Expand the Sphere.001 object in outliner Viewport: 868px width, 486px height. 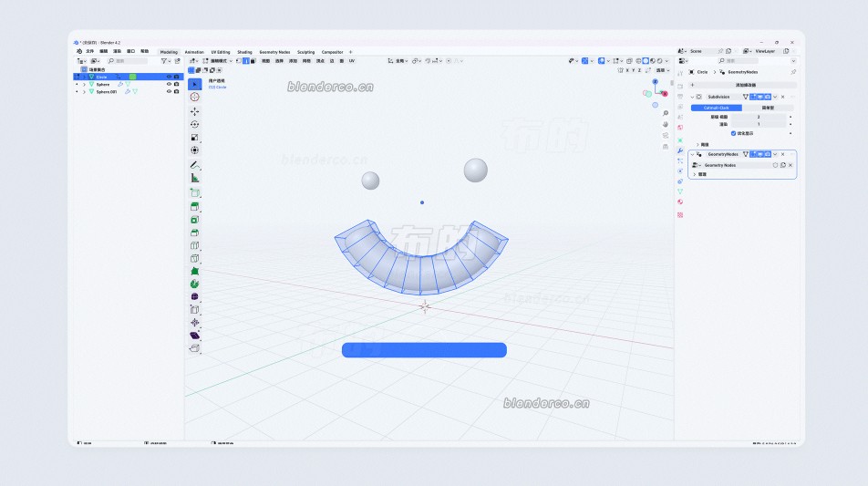84,91
